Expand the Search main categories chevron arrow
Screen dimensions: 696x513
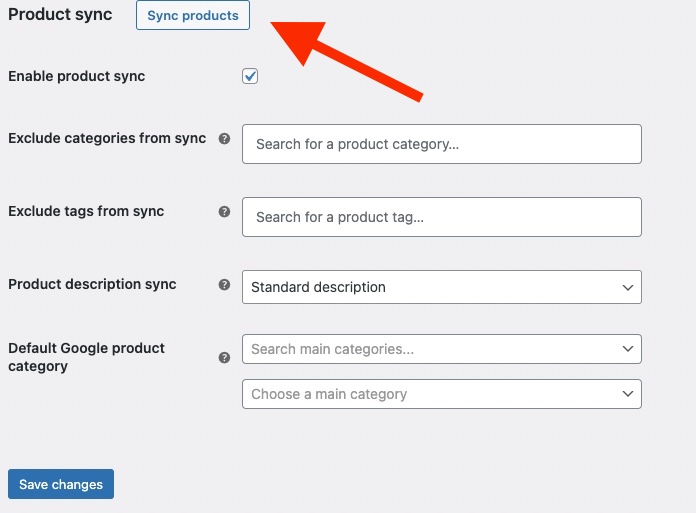(x=628, y=349)
